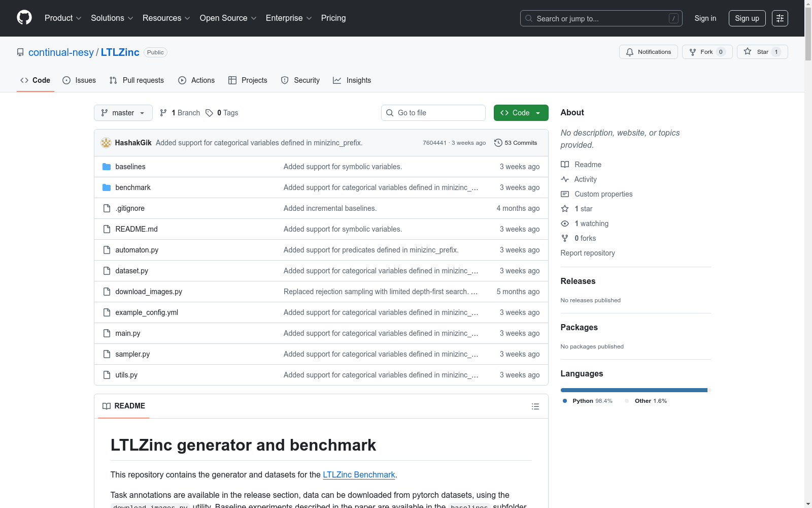Click the Report repository link

point(588,253)
